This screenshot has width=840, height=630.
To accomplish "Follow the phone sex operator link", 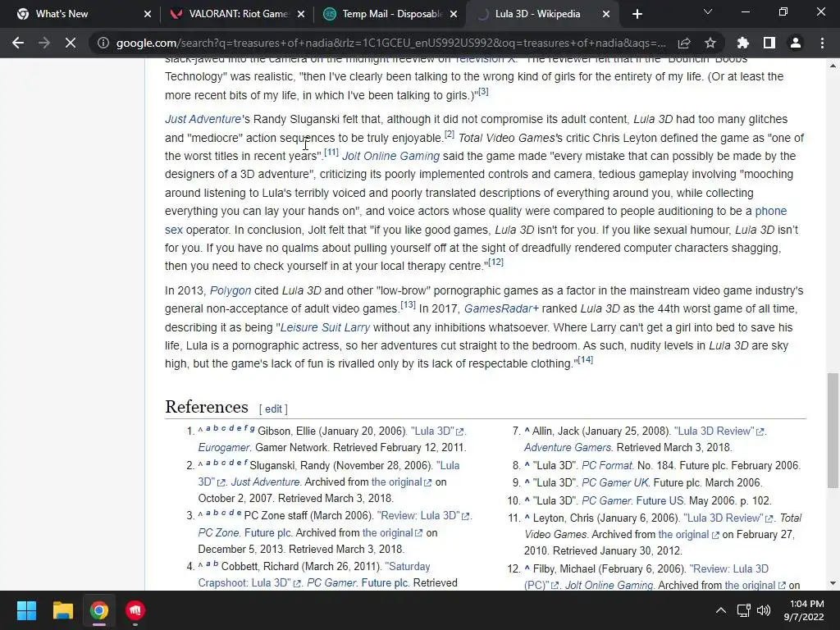I will (x=771, y=211).
